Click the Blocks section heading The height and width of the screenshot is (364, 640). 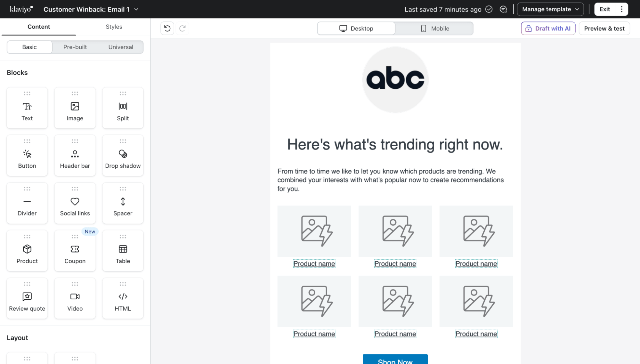[x=17, y=73]
